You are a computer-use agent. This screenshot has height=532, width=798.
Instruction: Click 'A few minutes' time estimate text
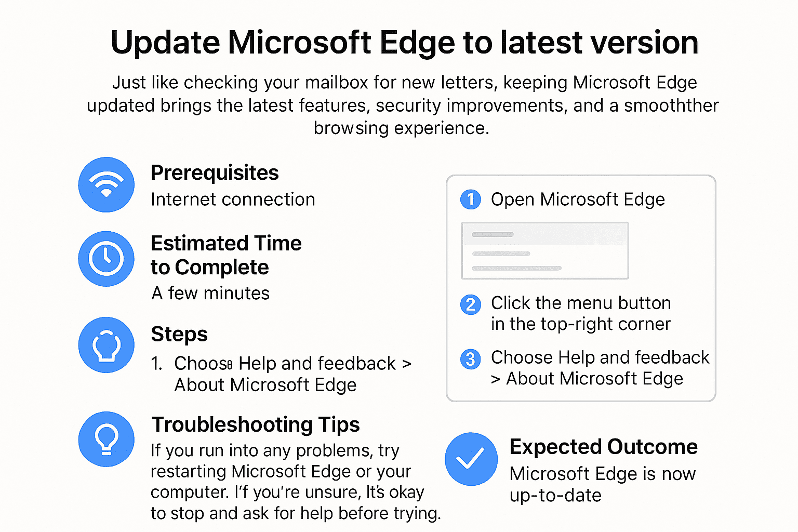click(x=210, y=294)
